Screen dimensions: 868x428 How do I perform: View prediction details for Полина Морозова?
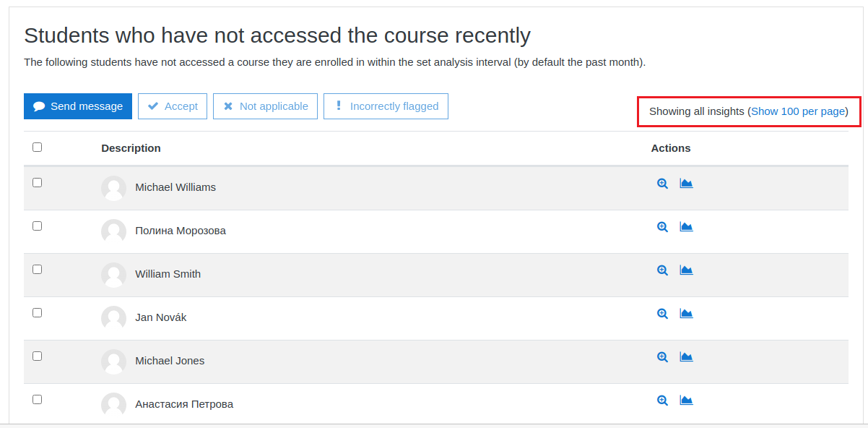tap(662, 227)
